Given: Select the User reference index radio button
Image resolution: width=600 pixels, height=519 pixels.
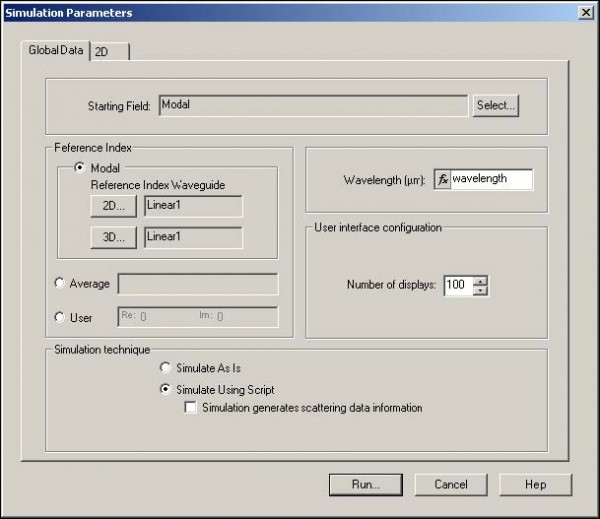Looking at the screenshot, I should (x=59, y=317).
